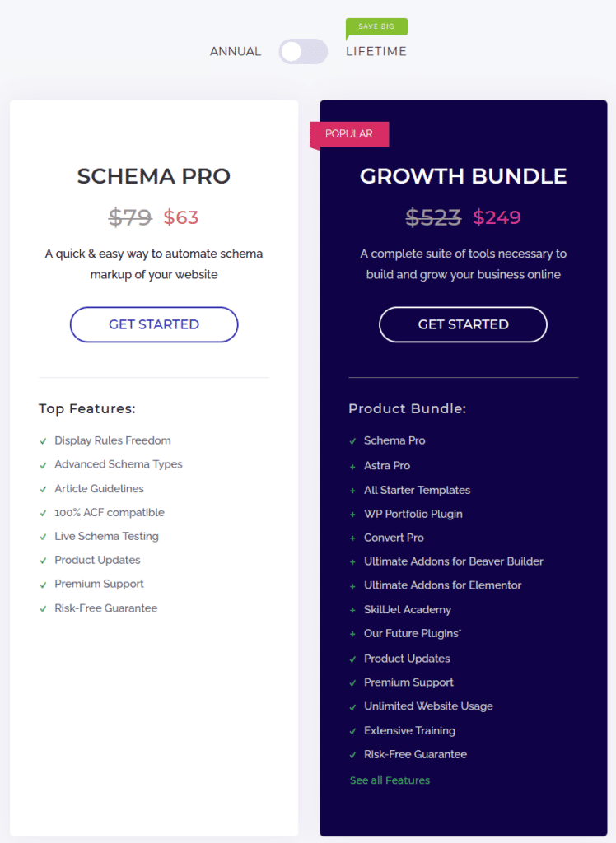Click the checkmark beside Display Rules Freedom
Image resolution: width=616 pixels, height=843 pixels.
tap(42, 440)
